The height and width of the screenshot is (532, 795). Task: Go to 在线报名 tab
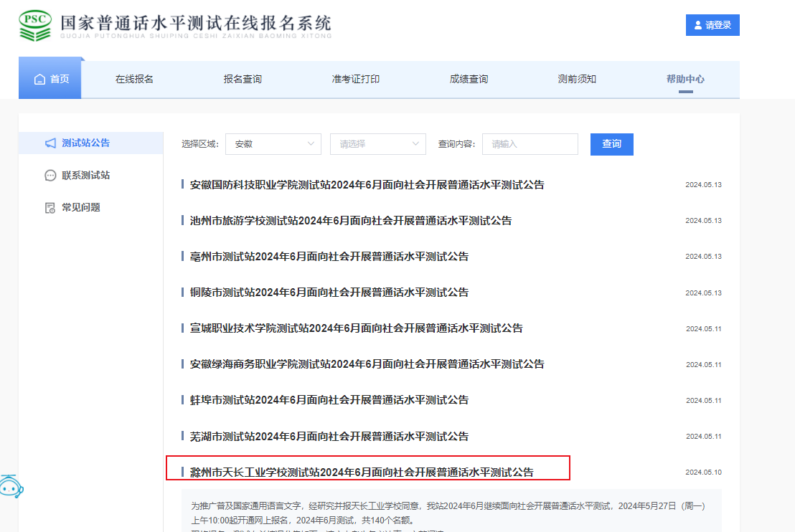pyautogui.click(x=134, y=79)
